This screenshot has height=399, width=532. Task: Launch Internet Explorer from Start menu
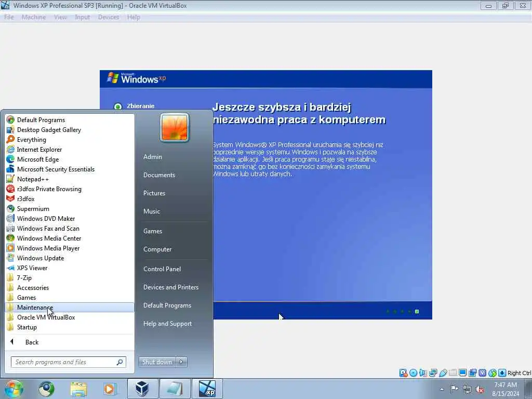click(x=70, y=149)
